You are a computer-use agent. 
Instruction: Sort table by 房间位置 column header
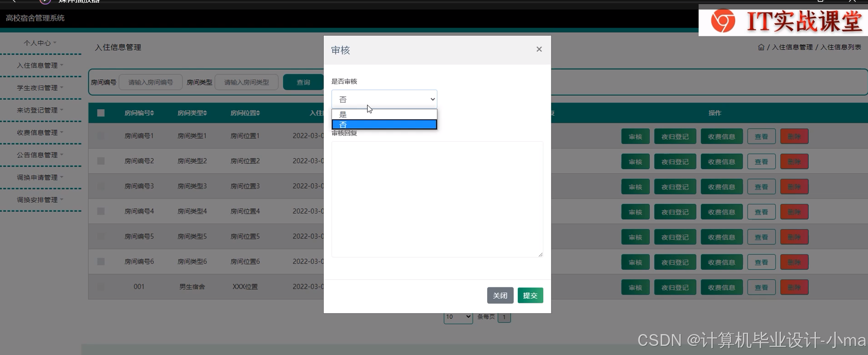[245, 113]
